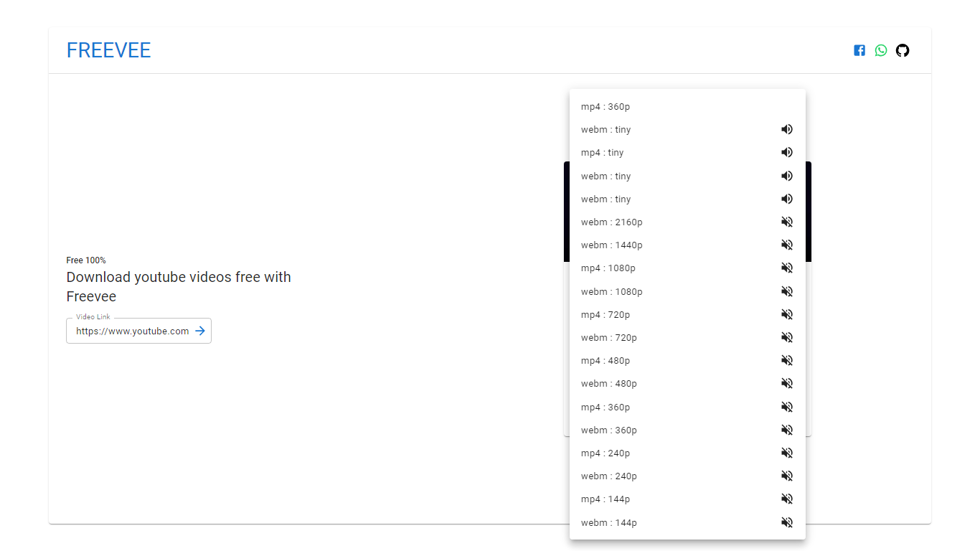980x551 pixels.
Task: Click the "Download youtube videos free with Freevee" heading
Action: [x=179, y=287]
